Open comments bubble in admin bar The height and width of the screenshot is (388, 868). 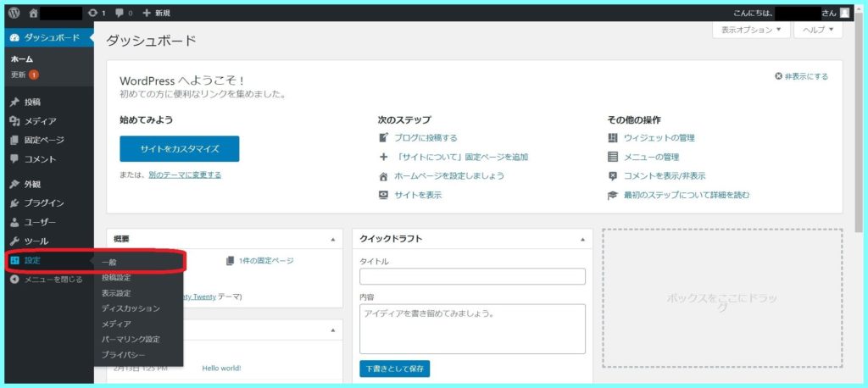[124, 13]
